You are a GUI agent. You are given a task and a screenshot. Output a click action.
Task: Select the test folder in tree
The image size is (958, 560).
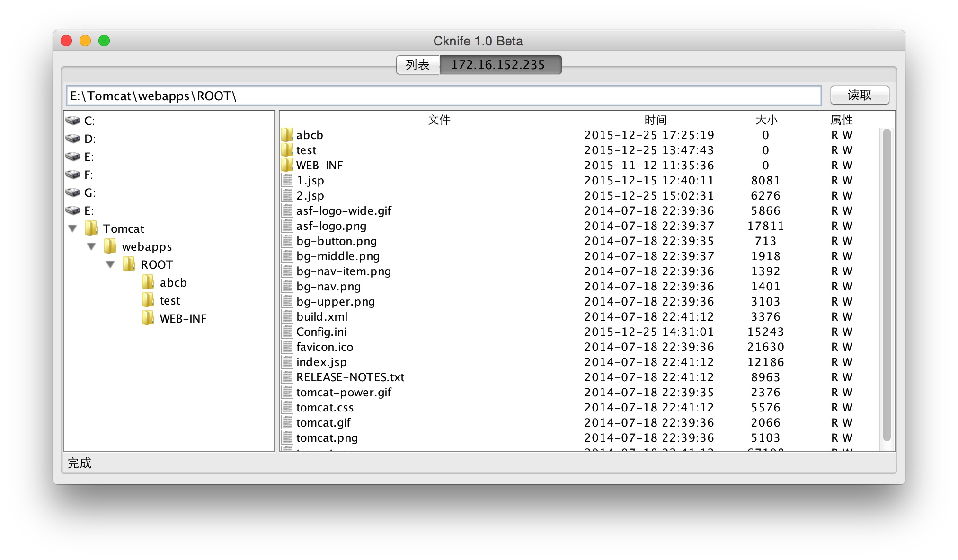(169, 300)
